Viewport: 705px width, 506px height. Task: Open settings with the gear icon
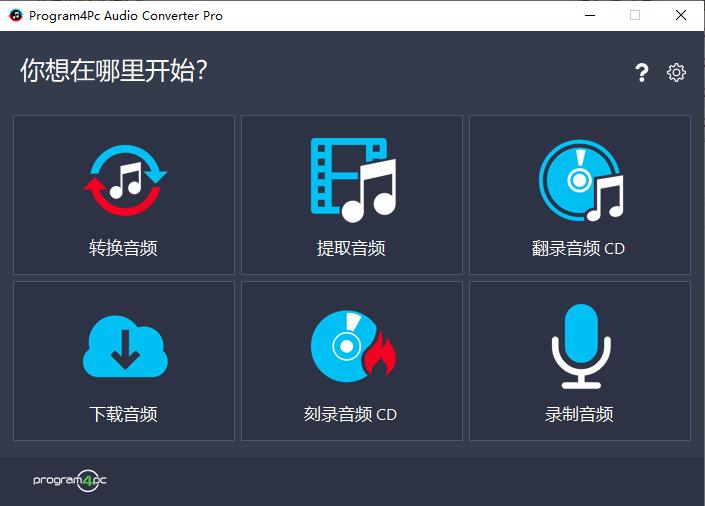[x=676, y=72]
